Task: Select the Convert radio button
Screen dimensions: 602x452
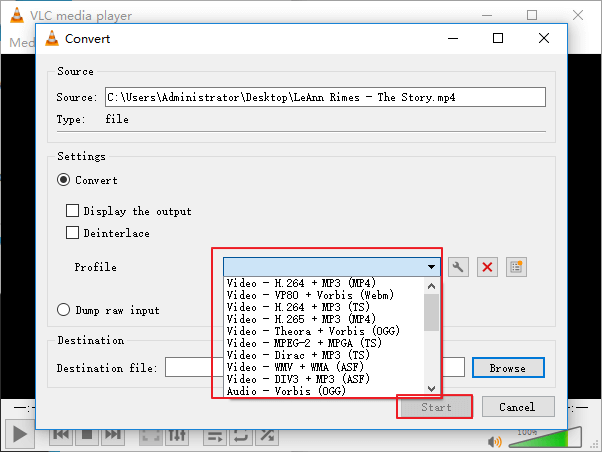Action: point(64,180)
